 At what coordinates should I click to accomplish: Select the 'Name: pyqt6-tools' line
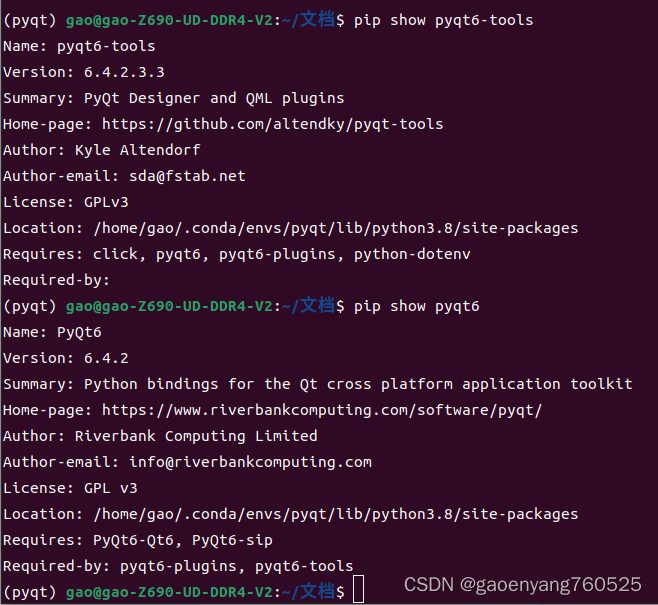point(79,46)
